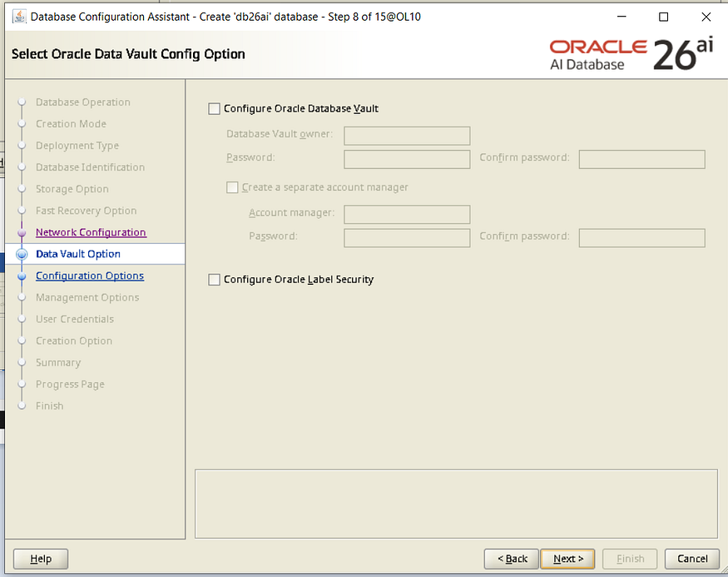728x577 pixels.
Task: Cancel the database creation wizard
Action: click(691, 559)
